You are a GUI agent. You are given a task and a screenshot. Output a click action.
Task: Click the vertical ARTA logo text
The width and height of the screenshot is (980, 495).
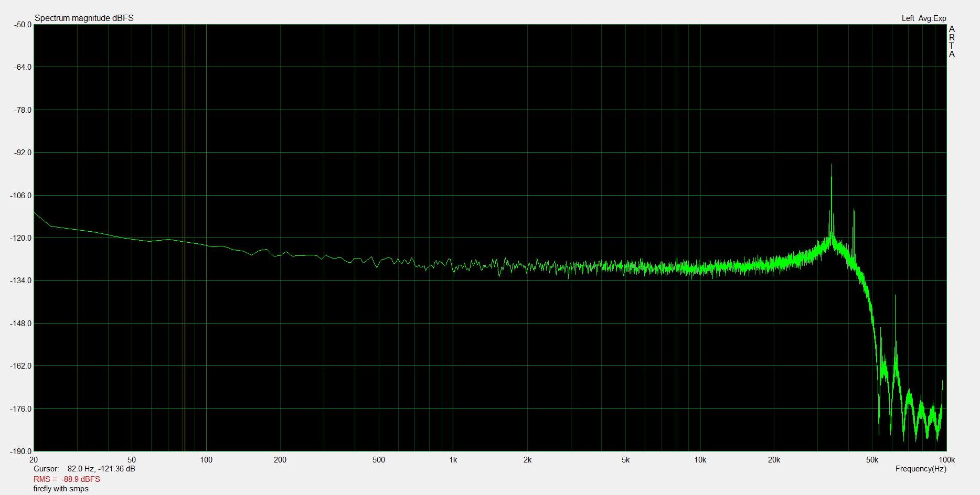click(x=952, y=42)
